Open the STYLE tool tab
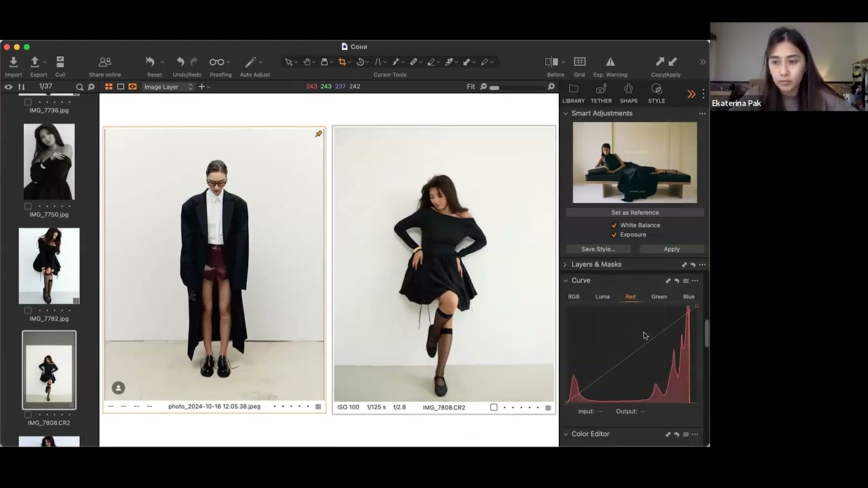The width and height of the screenshot is (868, 488). click(656, 94)
